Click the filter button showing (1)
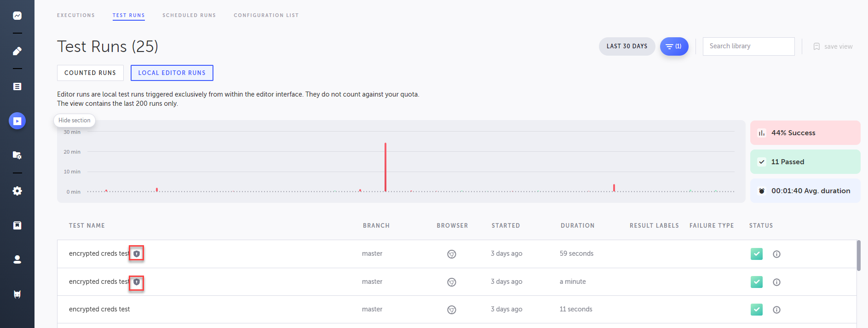The height and width of the screenshot is (328, 868). point(674,46)
